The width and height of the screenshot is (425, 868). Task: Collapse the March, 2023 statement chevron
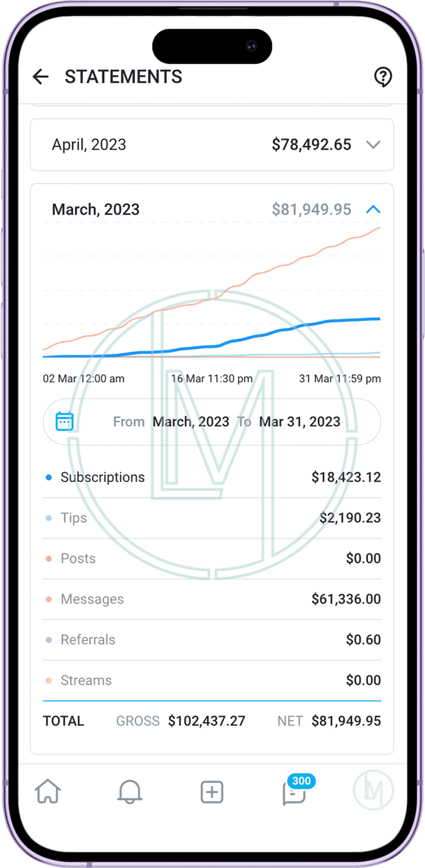coord(374,209)
